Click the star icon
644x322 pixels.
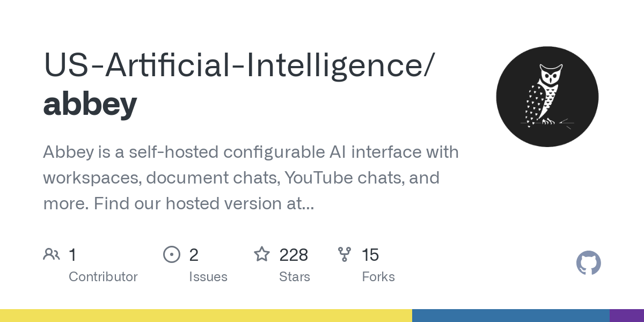pos(262,254)
